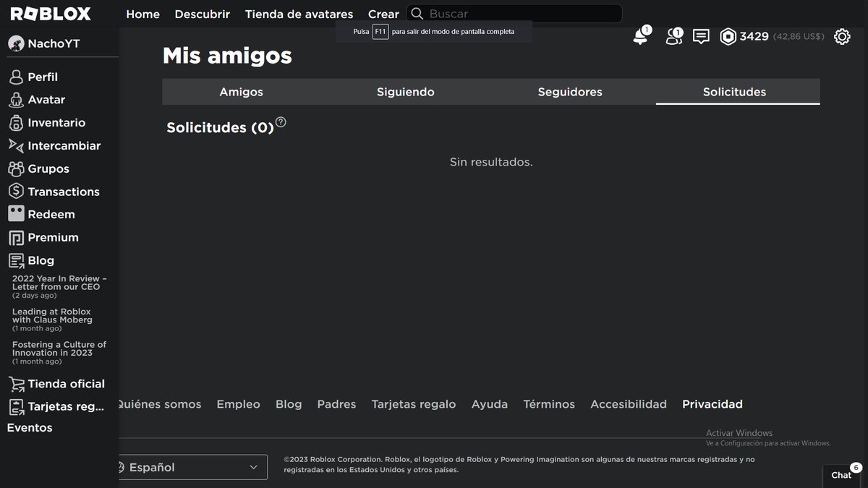Go to Home in top navigation
868x488 pixels.
pos(143,14)
